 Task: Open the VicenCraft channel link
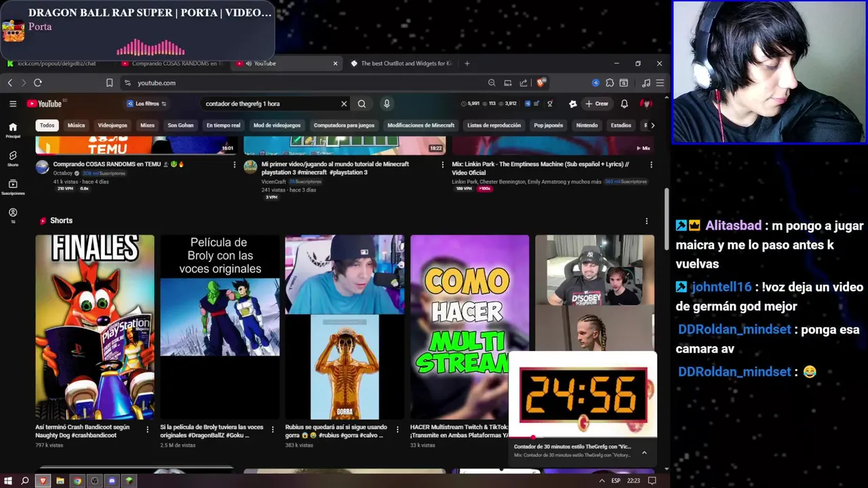[274, 182]
